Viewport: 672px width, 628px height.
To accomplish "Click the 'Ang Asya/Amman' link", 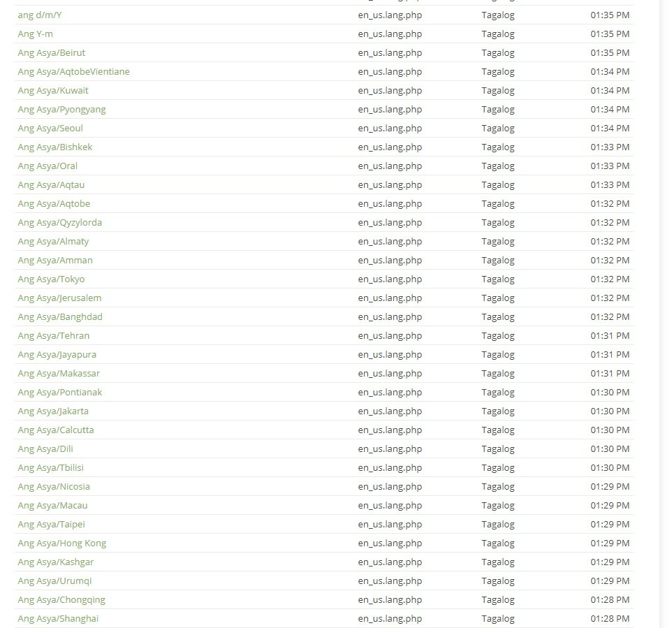I will click(55, 260).
